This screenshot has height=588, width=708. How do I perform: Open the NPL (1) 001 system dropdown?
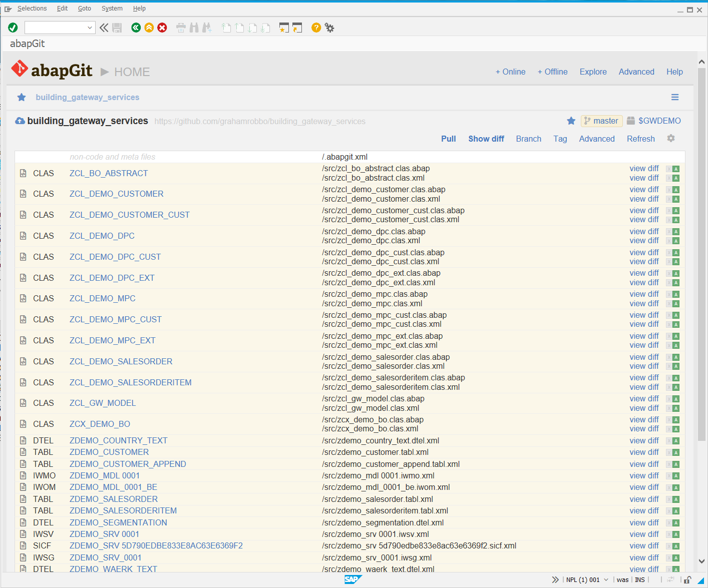pyautogui.click(x=606, y=579)
